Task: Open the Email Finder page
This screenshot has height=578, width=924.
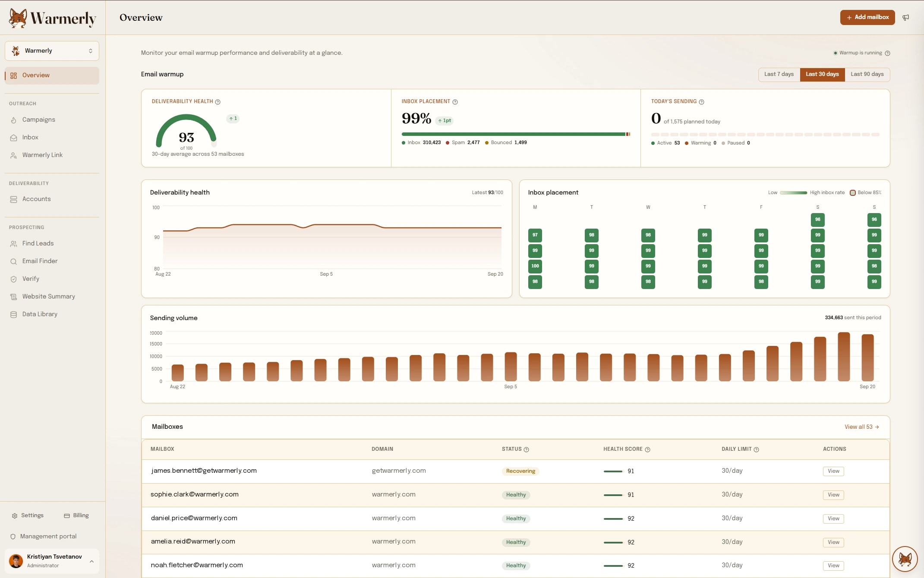Action: click(x=52, y=261)
